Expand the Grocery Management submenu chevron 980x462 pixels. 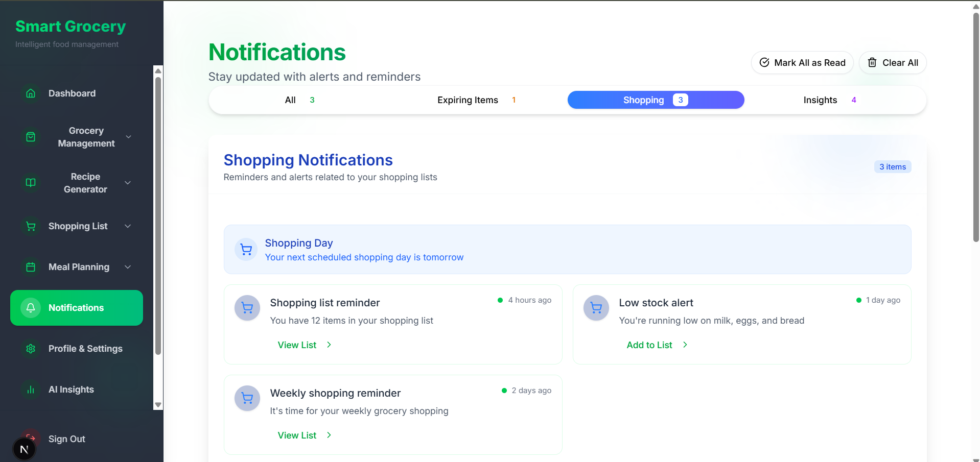[x=129, y=137]
